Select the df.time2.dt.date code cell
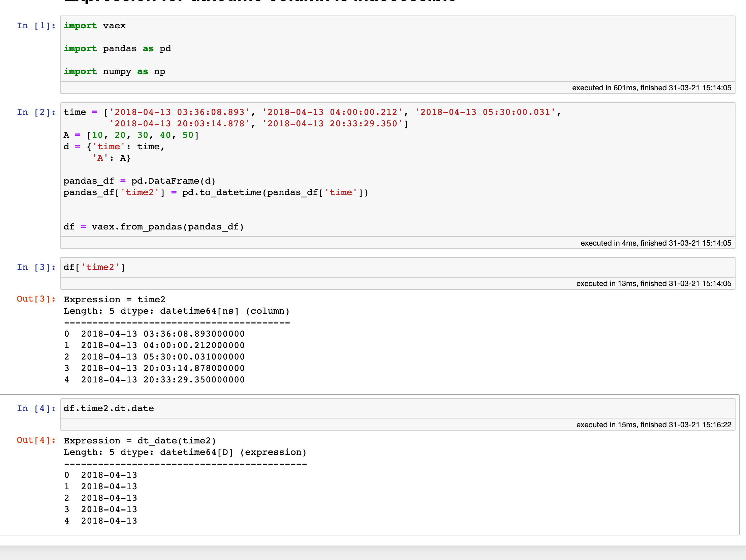This screenshot has height=560, width=746. tap(108, 408)
